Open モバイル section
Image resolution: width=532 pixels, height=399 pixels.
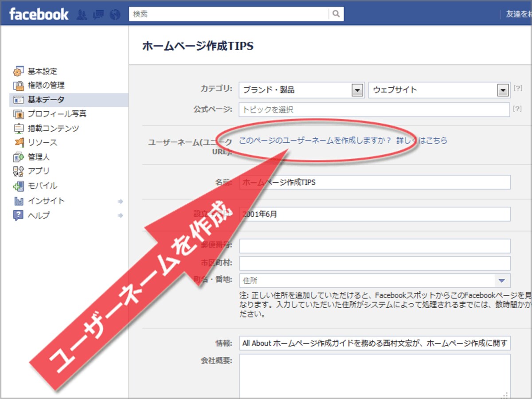[43, 186]
